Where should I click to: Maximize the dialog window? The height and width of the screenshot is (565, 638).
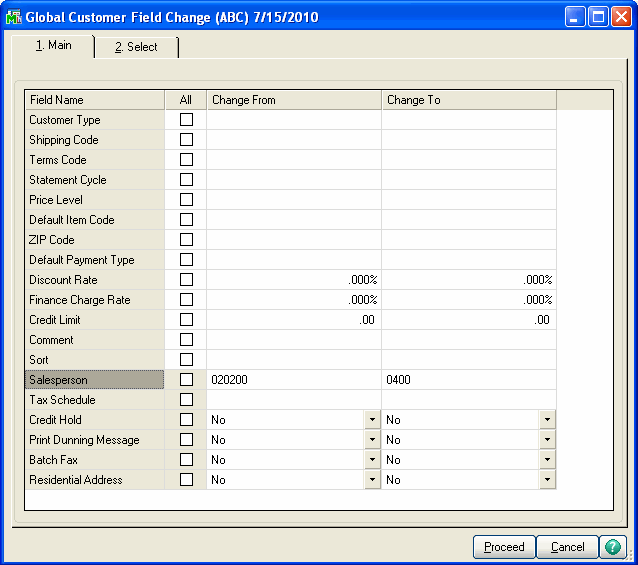(x=597, y=17)
